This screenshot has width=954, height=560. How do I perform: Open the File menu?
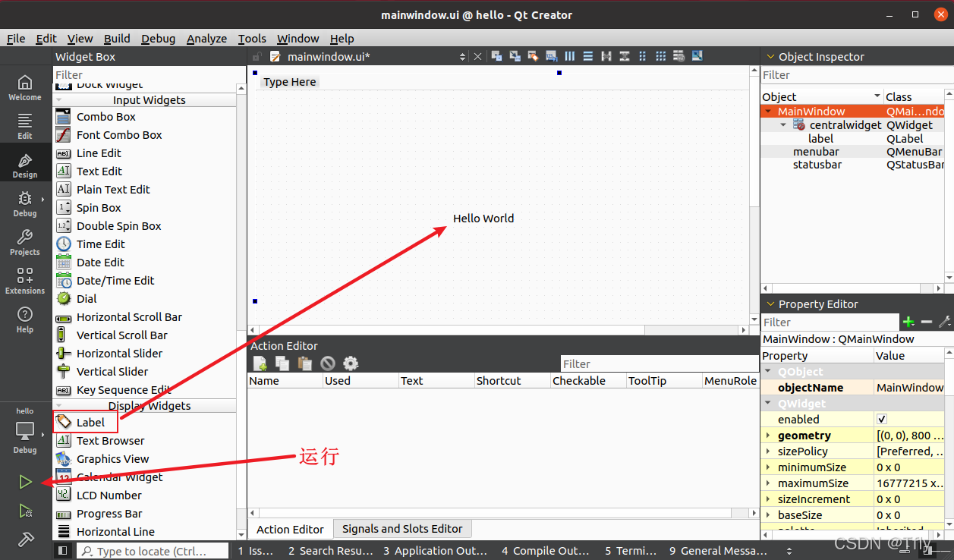[16, 39]
